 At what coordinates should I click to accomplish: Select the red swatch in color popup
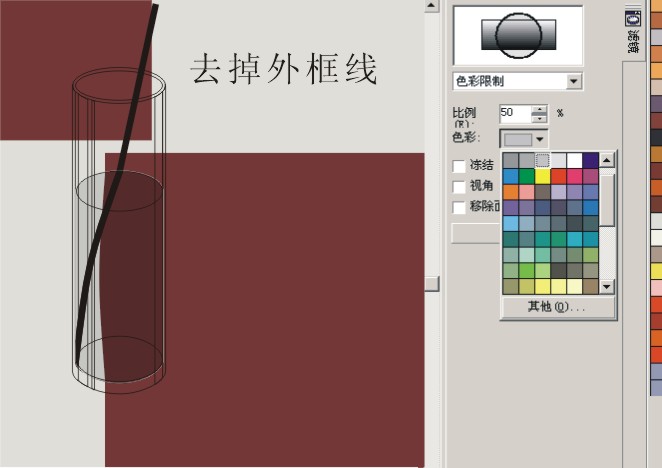559,176
